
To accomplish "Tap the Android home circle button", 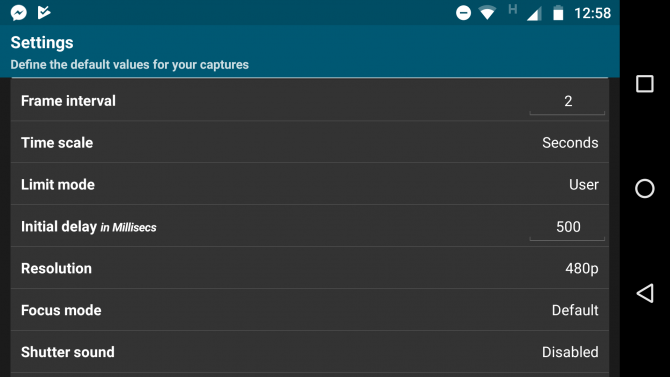I will (644, 188).
